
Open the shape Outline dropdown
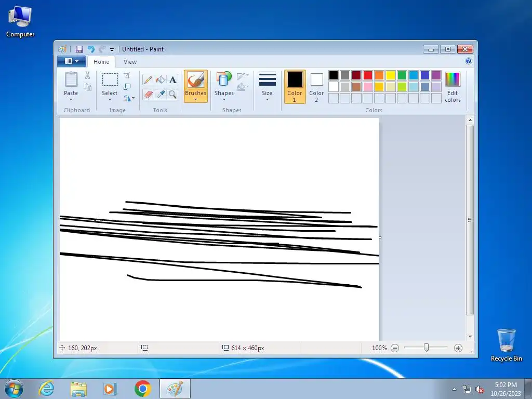click(x=243, y=76)
